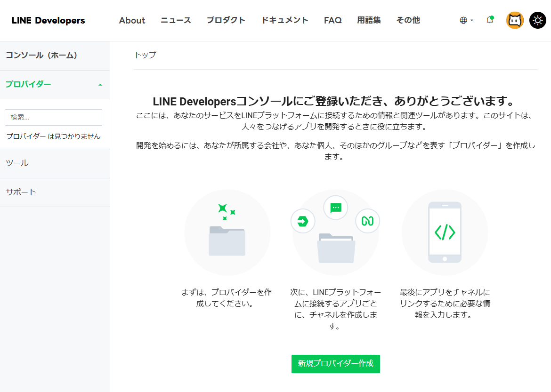Open the プロダクト menu item
This screenshot has width=551, height=392.
point(226,20)
